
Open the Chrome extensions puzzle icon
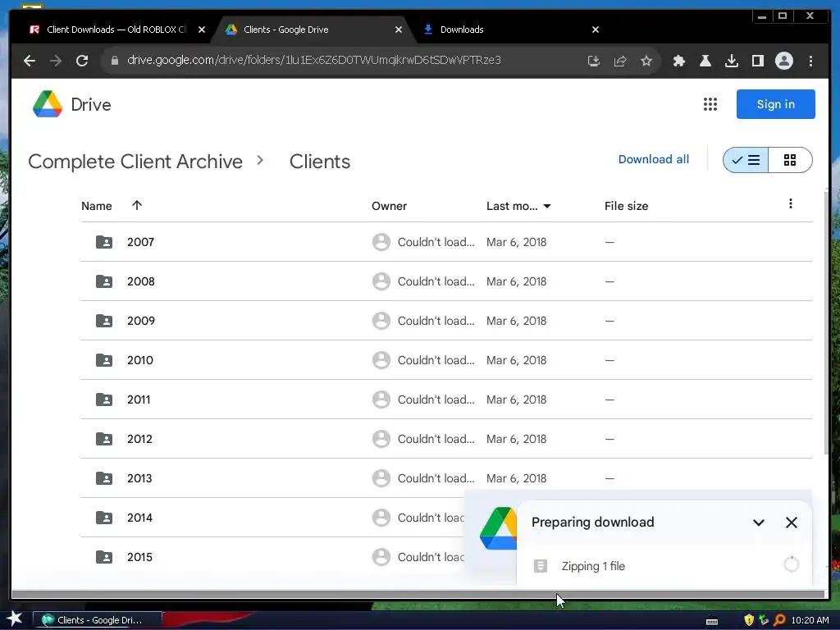(x=678, y=61)
